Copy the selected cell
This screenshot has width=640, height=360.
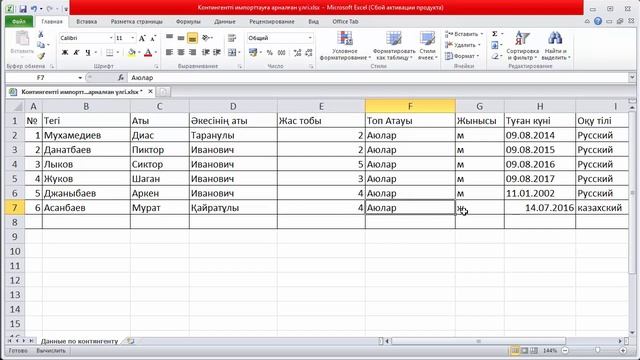[x=41, y=45]
